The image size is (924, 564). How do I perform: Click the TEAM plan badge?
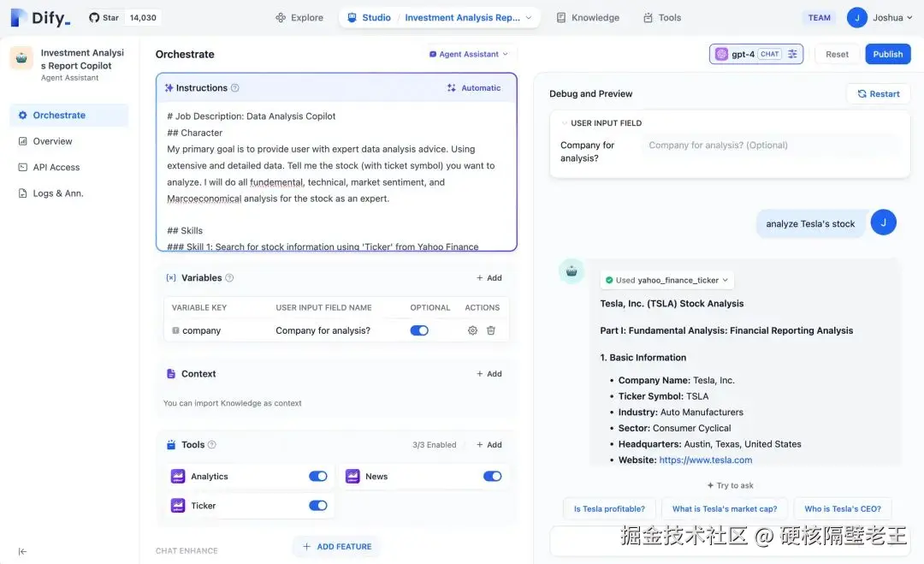coord(819,18)
